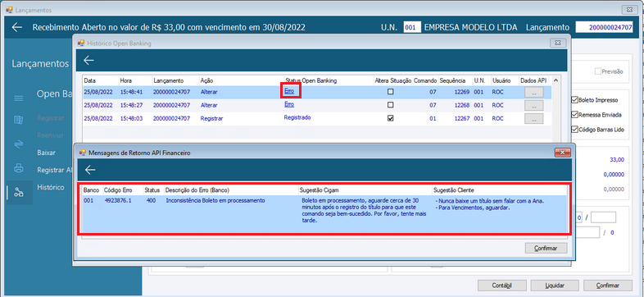Toggle Altera Situação for sequence 12268
The height and width of the screenshot is (297, 644).
(391, 105)
